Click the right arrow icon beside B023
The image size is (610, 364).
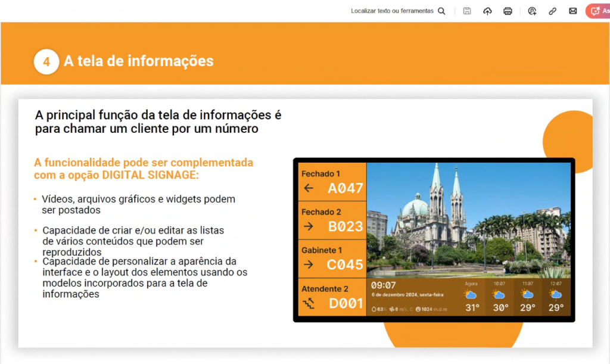(309, 226)
